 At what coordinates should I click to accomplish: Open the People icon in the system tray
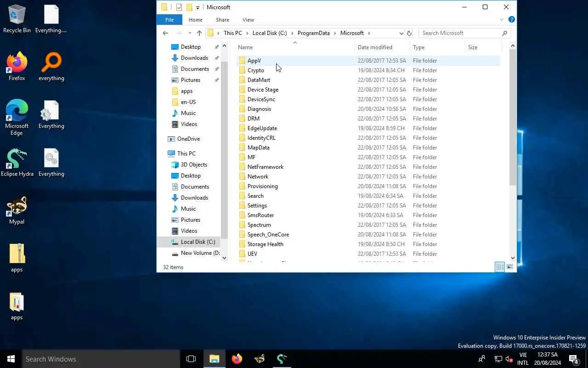point(481,359)
